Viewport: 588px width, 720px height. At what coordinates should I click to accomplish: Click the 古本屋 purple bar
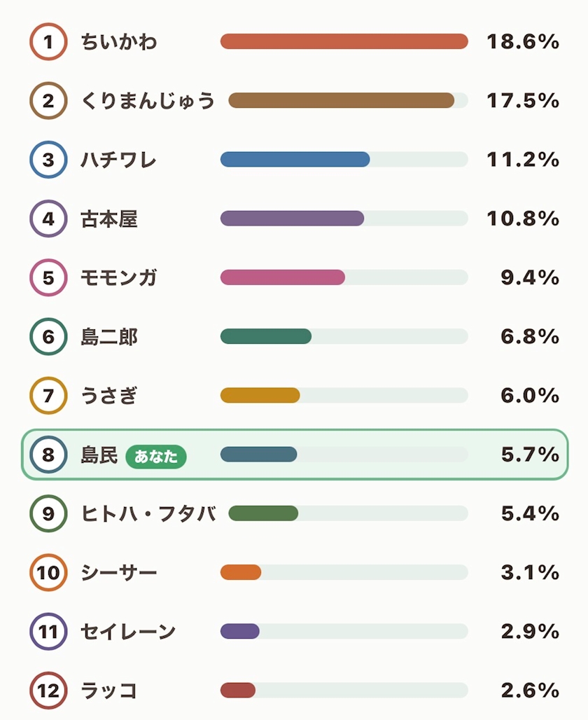[x=293, y=218]
